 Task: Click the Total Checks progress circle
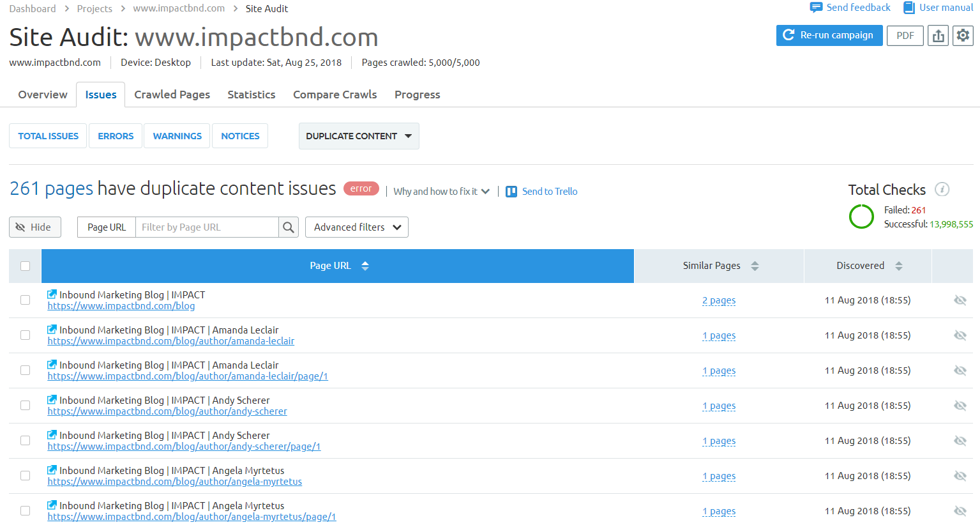coord(861,217)
